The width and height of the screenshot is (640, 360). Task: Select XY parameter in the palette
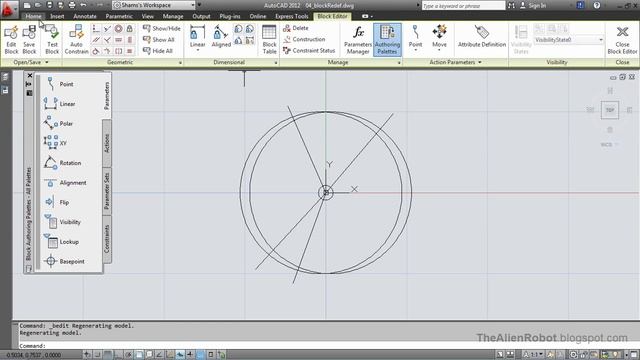point(56,143)
